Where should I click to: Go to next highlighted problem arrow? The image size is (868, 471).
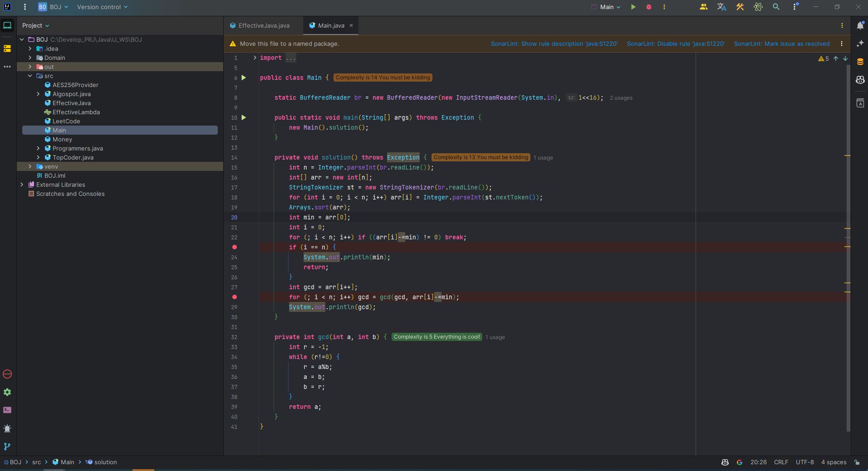[x=845, y=58]
